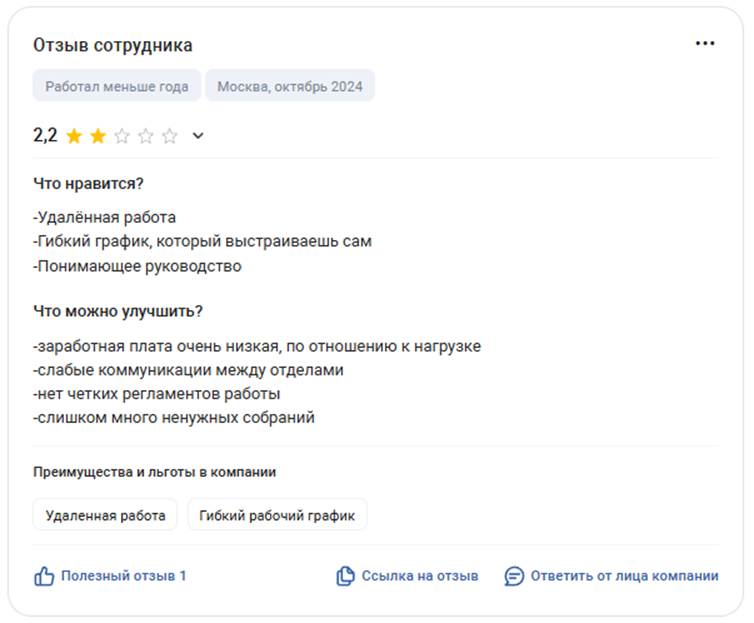Expand rating details chevron next to stars

[x=198, y=136]
